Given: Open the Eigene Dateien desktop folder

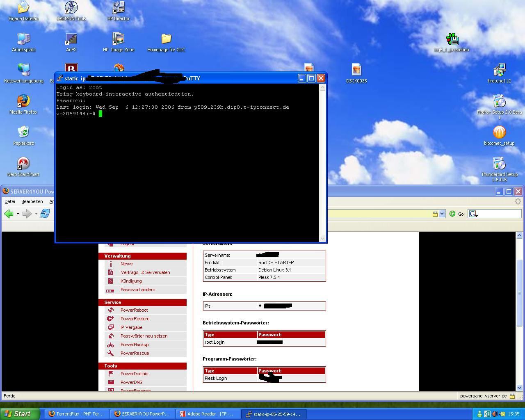Looking at the screenshot, I should point(23,11).
